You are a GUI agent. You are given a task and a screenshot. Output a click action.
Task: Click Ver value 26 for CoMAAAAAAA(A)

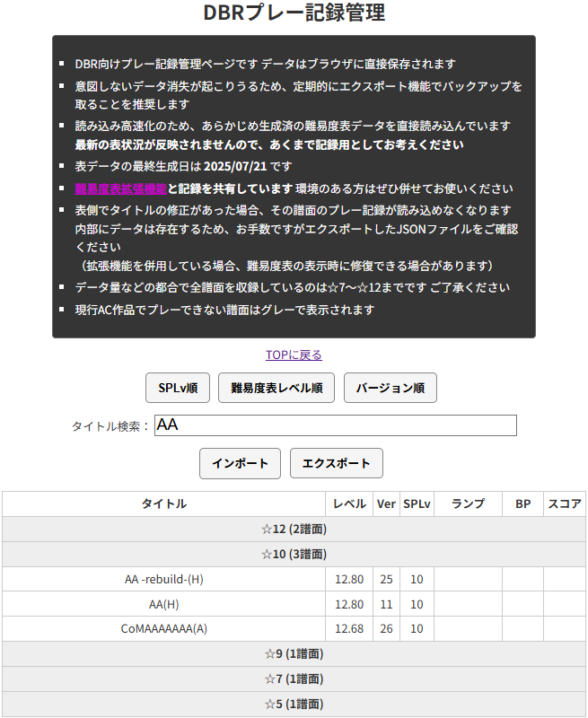point(387,629)
